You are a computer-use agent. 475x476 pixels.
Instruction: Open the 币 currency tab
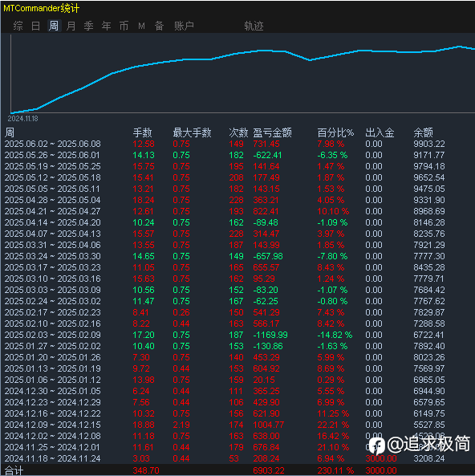click(x=124, y=26)
